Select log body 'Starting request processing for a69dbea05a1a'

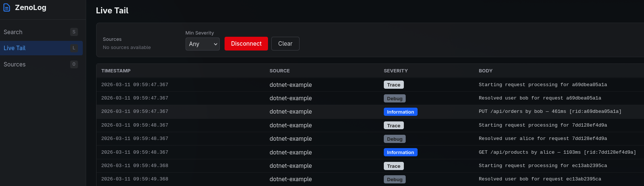(x=543, y=85)
